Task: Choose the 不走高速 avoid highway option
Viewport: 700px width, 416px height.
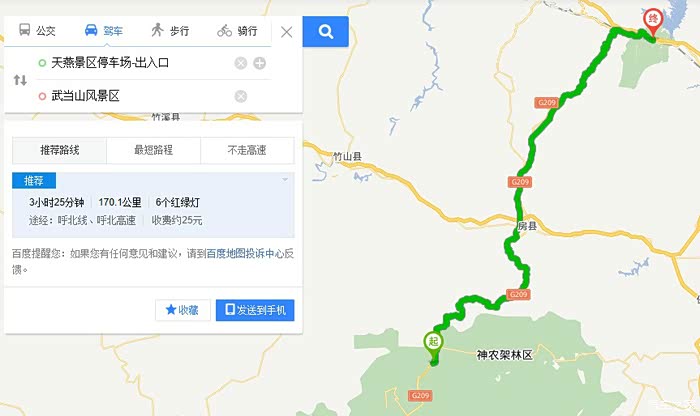Action: (x=247, y=150)
